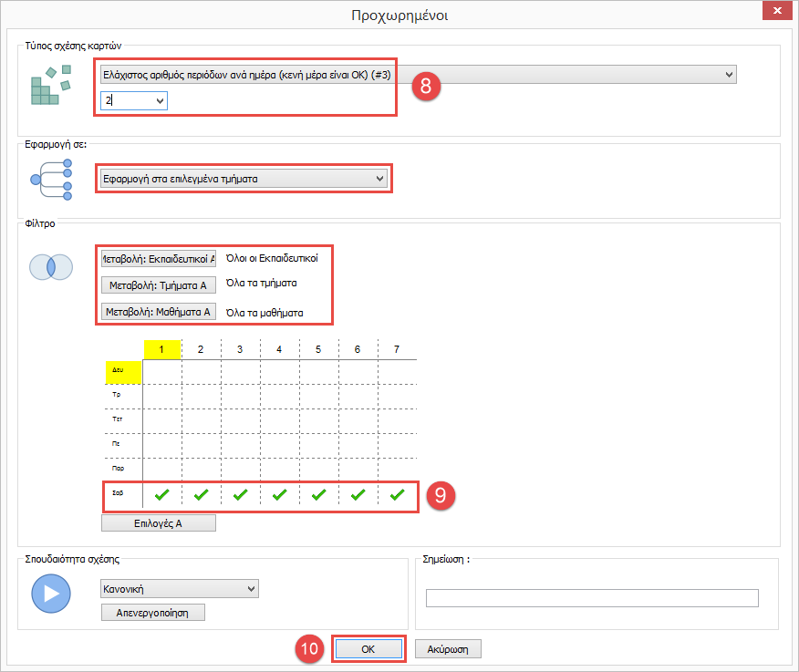Image resolution: width=799 pixels, height=672 pixels.
Task: Toggle the Saturday period 1 checkmark
Action: click(x=162, y=495)
